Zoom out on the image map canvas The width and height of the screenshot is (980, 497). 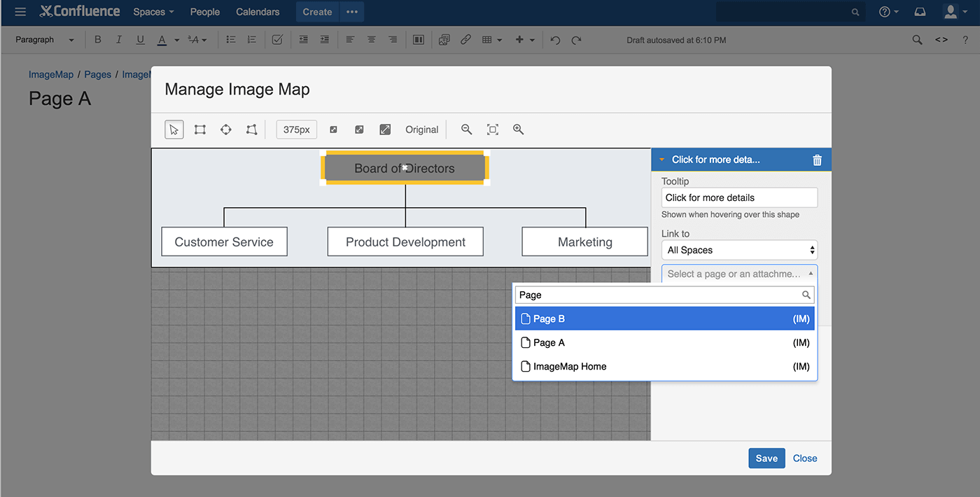(465, 129)
